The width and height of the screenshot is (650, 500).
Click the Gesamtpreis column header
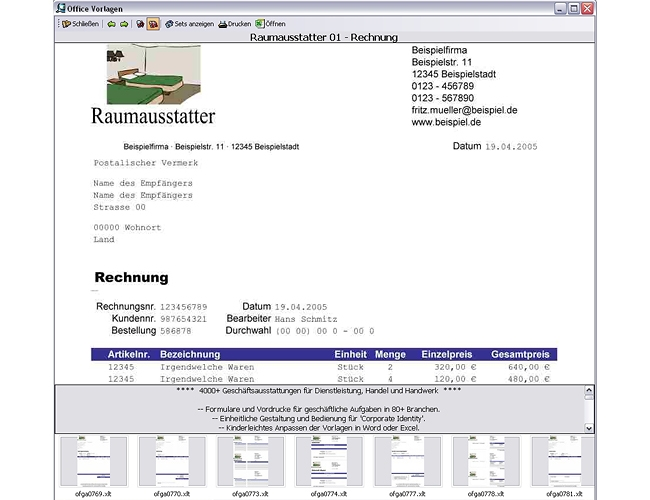[x=520, y=354]
